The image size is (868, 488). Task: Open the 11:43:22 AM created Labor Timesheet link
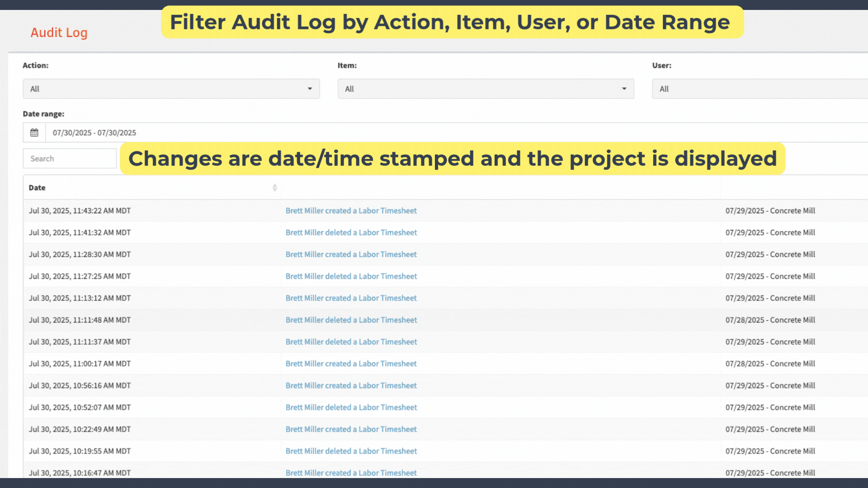(351, 211)
